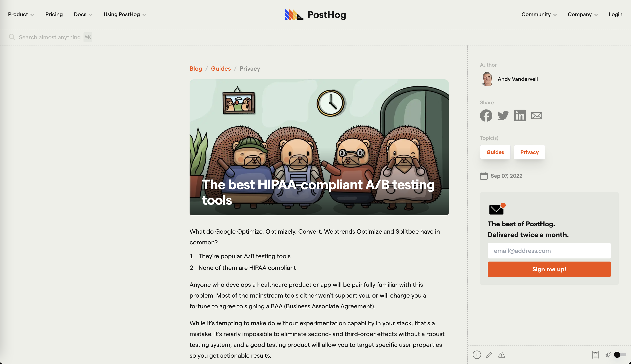Image resolution: width=631 pixels, height=364 pixels.
Task: Open the Community dropdown menu
Action: 539,14
